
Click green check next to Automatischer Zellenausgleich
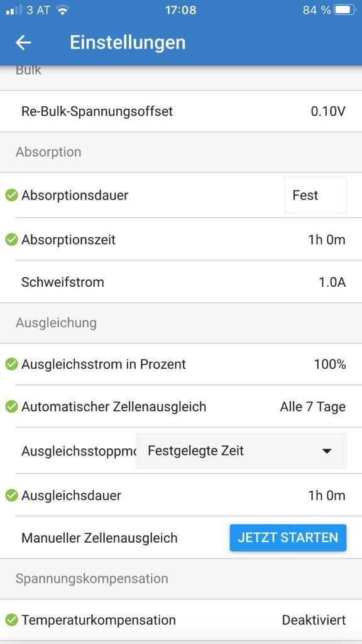11,407
